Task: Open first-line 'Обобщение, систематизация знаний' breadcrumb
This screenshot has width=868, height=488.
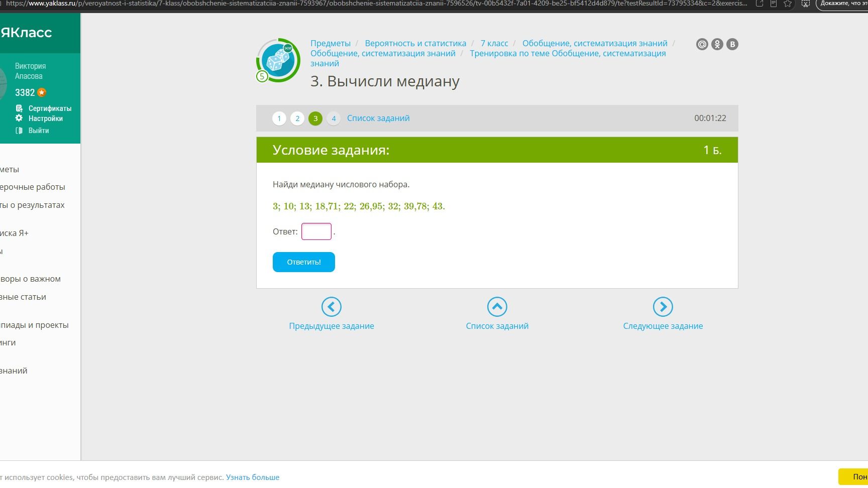Action: 595,43
